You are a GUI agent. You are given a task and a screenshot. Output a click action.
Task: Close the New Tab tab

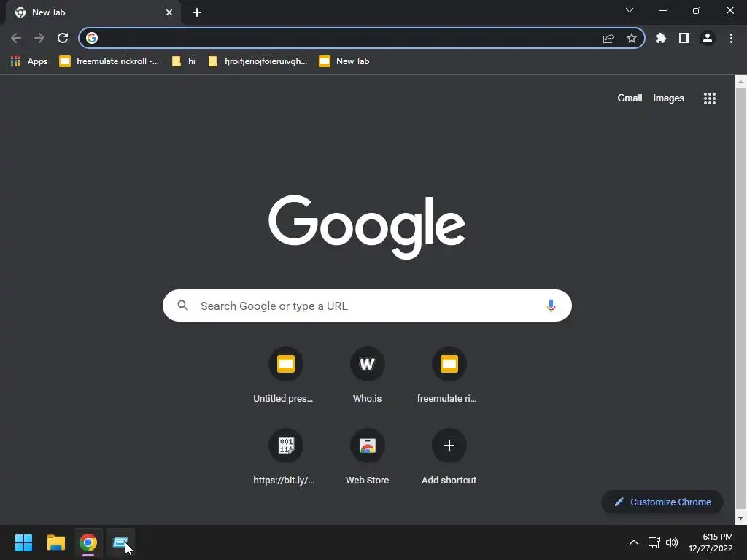pos(169,12)
